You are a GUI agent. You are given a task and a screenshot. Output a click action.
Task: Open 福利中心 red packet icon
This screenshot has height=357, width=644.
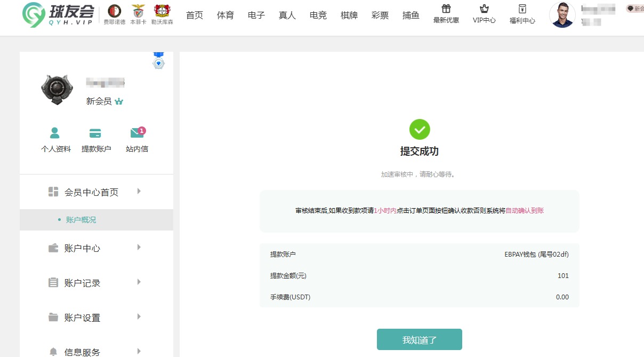coord(522,9)
